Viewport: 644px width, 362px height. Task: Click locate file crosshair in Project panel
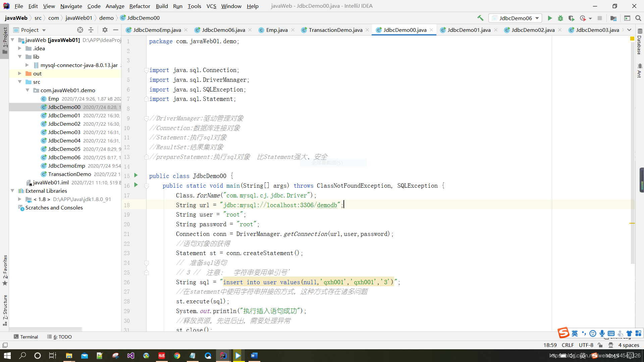tap(80, 30)
